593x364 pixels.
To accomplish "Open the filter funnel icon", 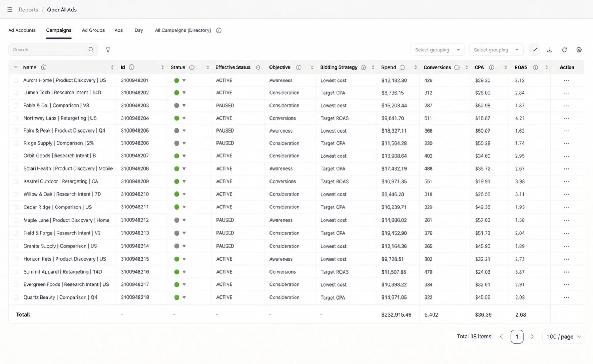I will [108, 50].
